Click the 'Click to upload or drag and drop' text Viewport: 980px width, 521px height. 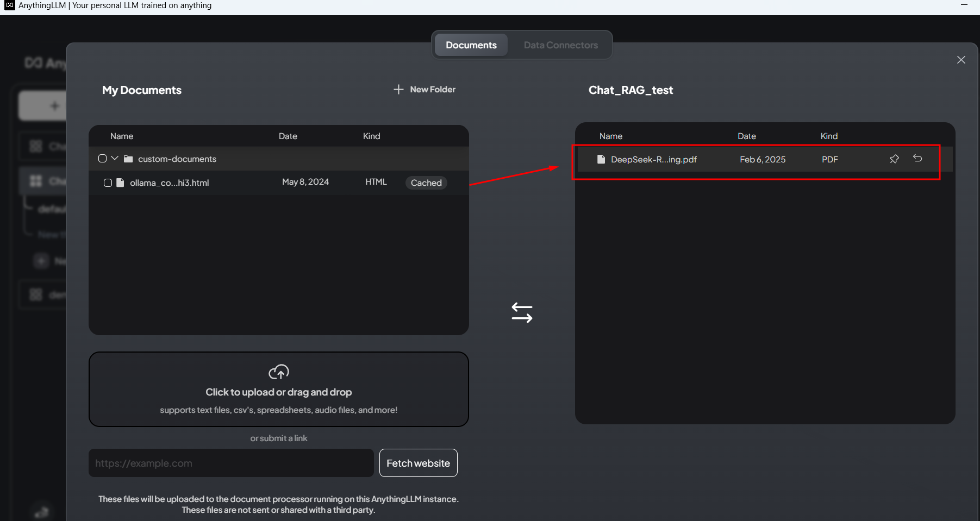279,392
